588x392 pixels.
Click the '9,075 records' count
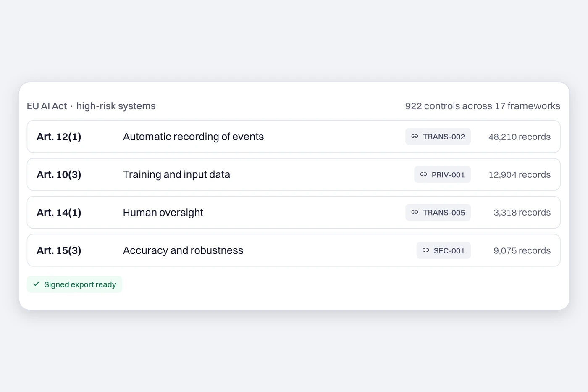(522, 250)
